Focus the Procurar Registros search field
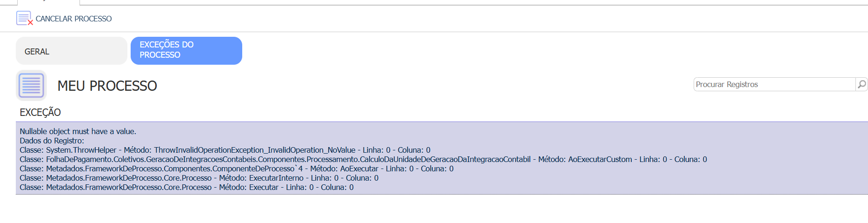The height and width of the screenshot is (223, 868). pyautogui.click(x=774, y=84)
